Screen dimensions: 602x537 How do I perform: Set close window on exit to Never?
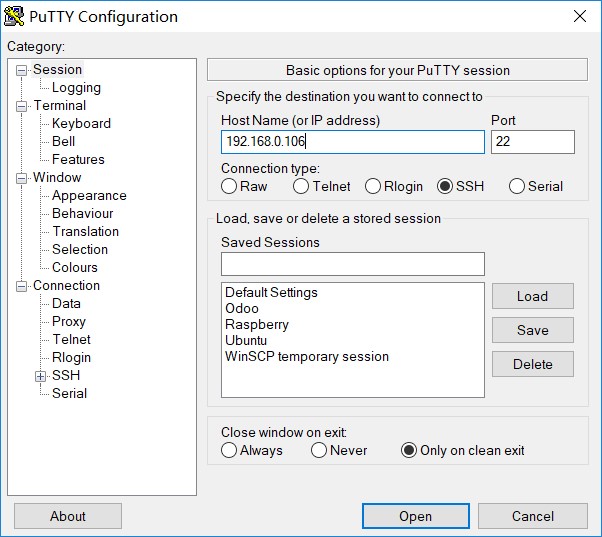[x=319, y=450]
